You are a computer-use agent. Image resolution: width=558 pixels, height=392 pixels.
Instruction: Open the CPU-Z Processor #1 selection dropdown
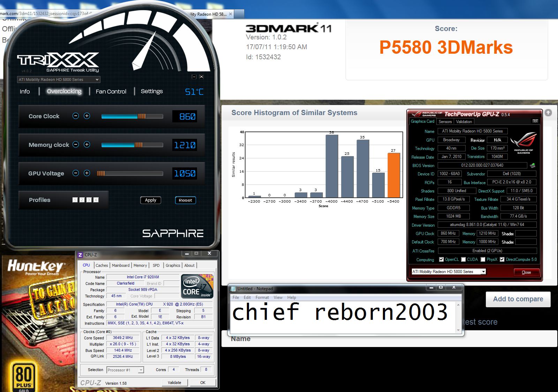point(125,370)
